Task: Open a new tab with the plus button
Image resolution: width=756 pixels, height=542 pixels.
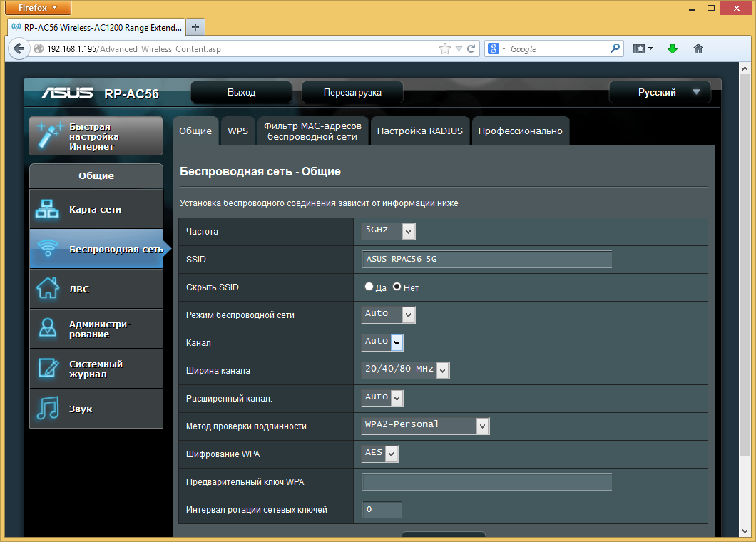Action: 195,27
